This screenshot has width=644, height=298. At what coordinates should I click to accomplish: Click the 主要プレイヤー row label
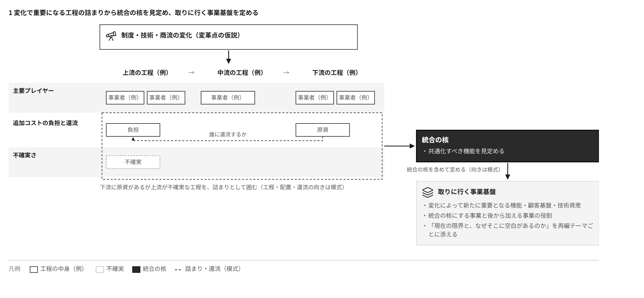[x=34, y=91]
